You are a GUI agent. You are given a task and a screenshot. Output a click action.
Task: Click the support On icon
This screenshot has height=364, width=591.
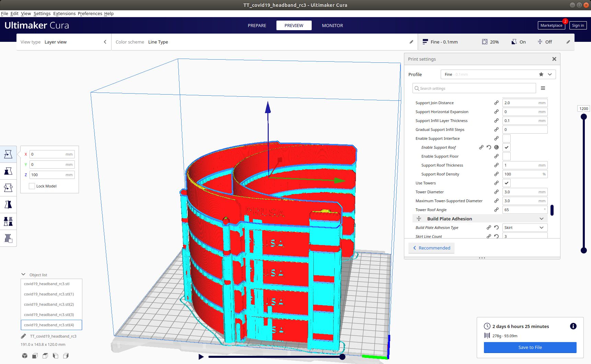pos(514,42)
